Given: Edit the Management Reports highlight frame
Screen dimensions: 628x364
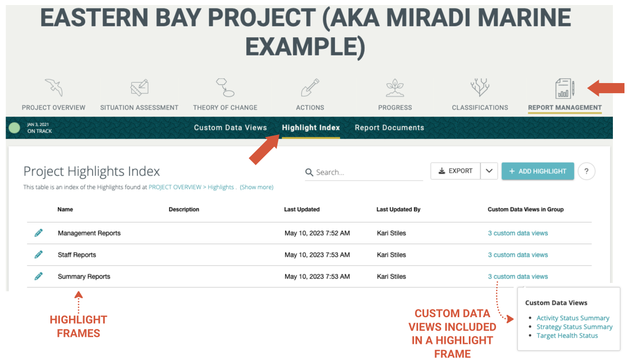Looking at the screenshot, I should (x=39, y=233).
